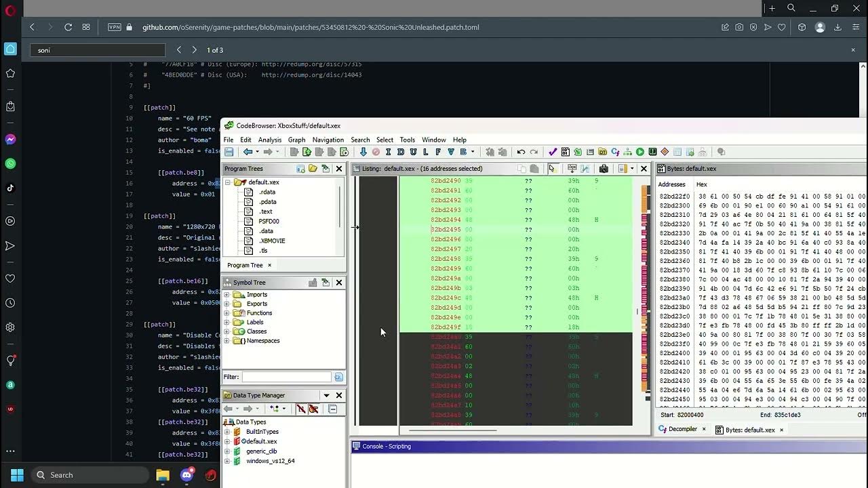Click the green play script icon
This screenshot has height=488, width=868.
639,152
